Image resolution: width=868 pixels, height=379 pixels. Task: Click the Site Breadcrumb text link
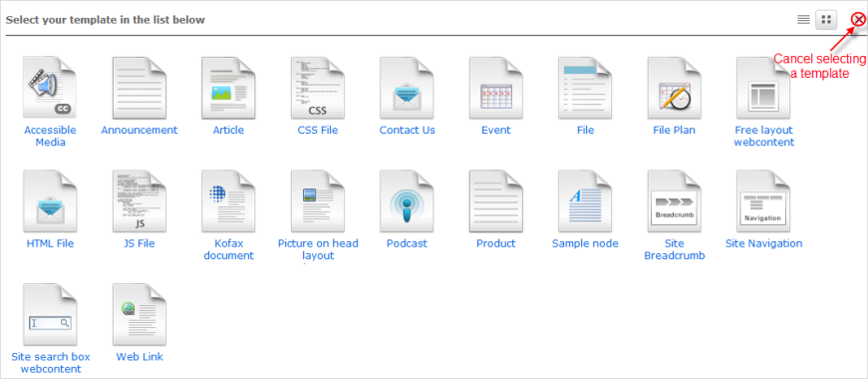[675, 250]
